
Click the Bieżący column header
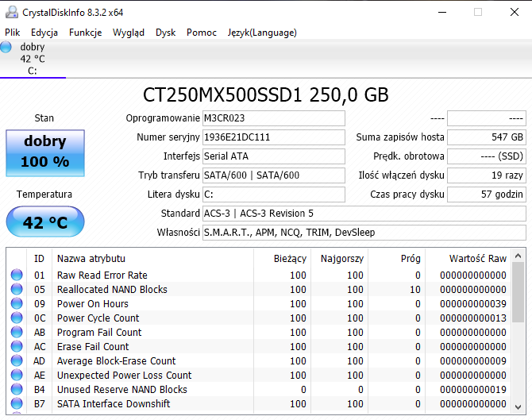282,259
